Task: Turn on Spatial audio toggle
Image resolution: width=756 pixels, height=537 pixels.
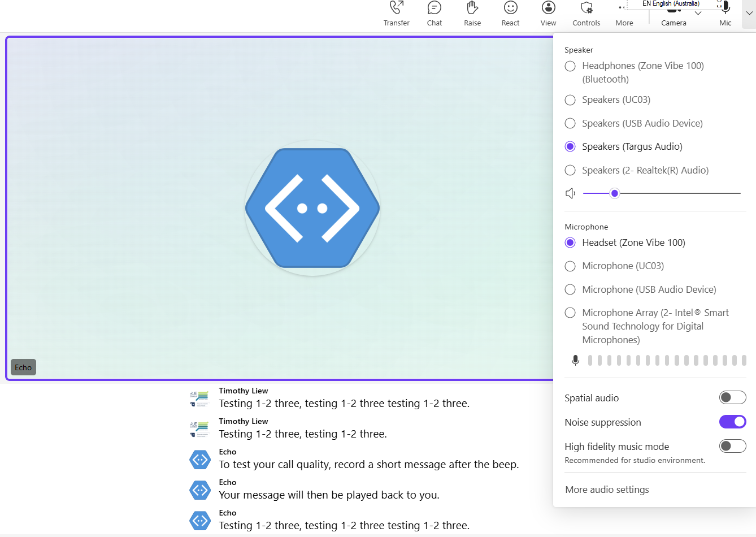Action: click(733, 397)
